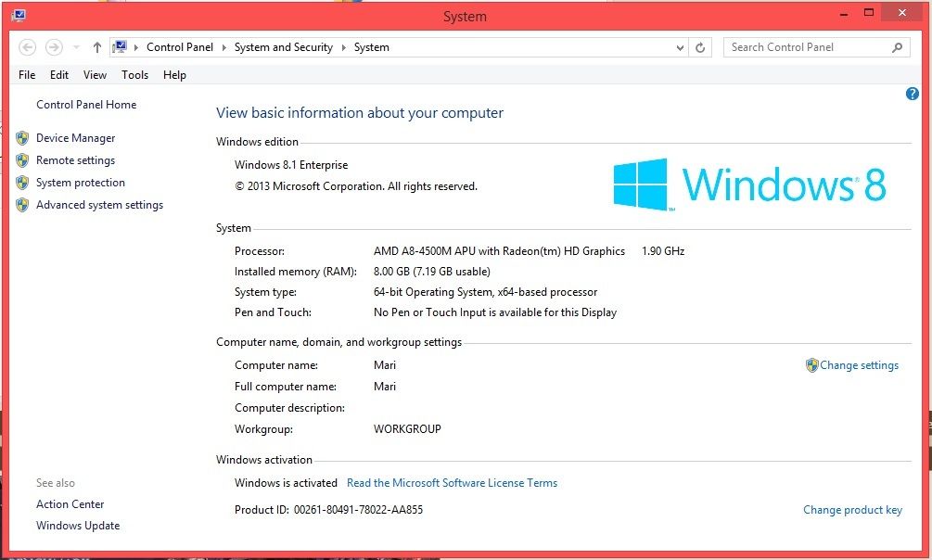Read the Microsoft Software License Terms
Screen dimensions: 932x560
452,483
